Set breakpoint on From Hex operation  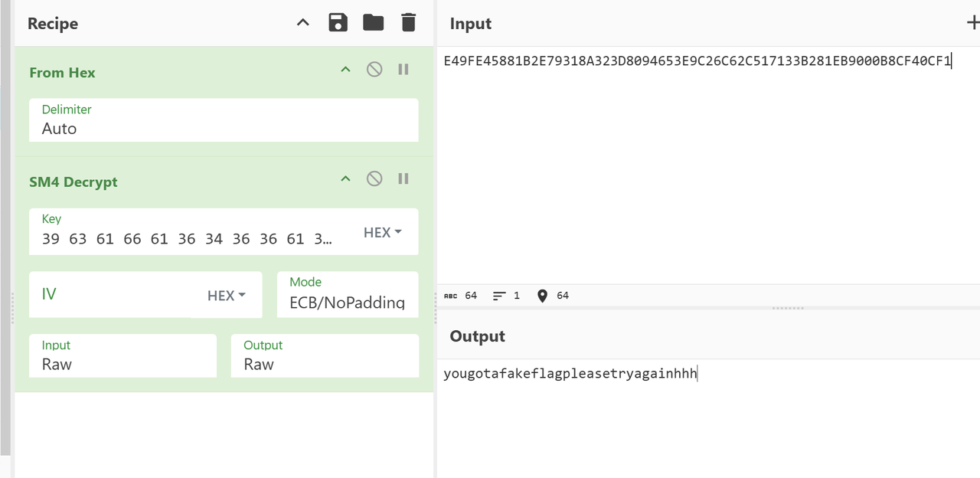point(403,70)
